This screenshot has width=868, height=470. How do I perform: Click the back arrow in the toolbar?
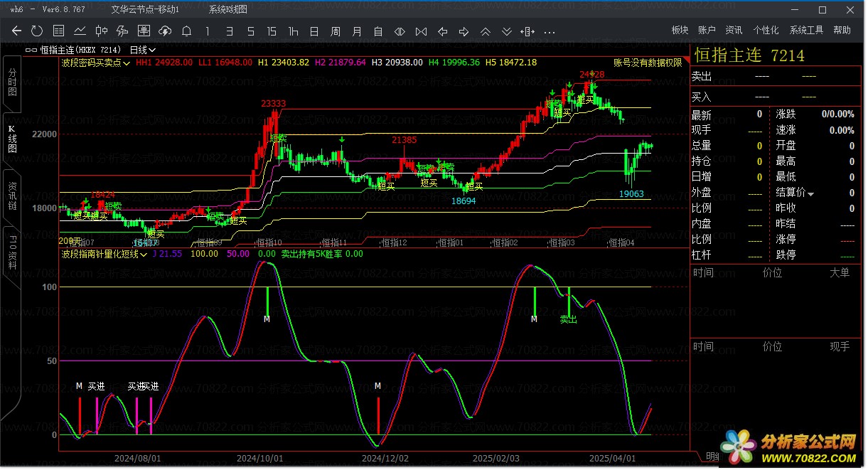[x=16, y=31]
